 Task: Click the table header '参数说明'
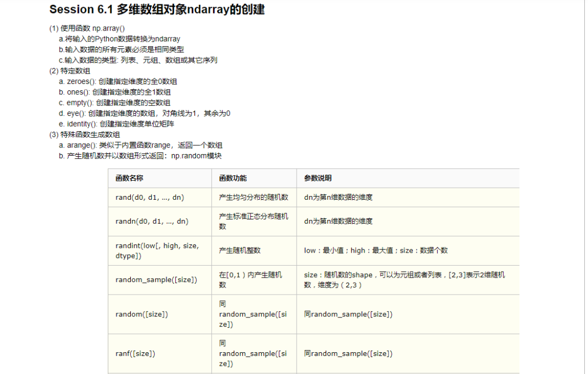click(x=408, y=178)
